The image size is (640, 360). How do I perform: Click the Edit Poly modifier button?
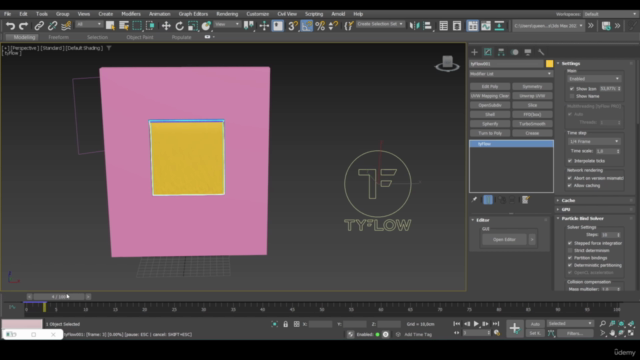(490, 87)
